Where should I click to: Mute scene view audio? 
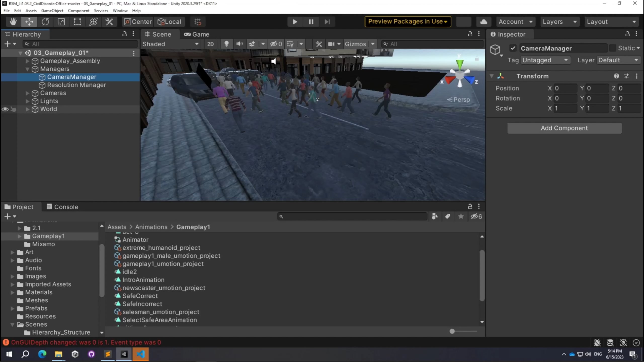pos(239,44)
